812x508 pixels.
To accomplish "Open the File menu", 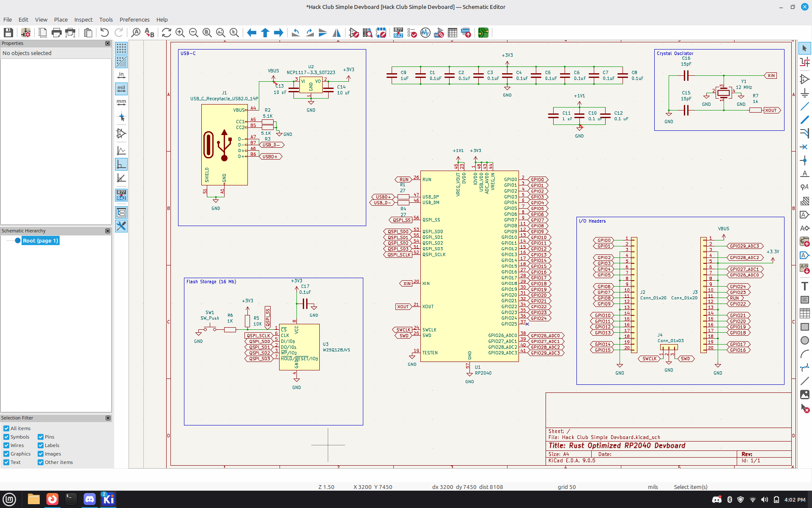I will pos(8,19).
